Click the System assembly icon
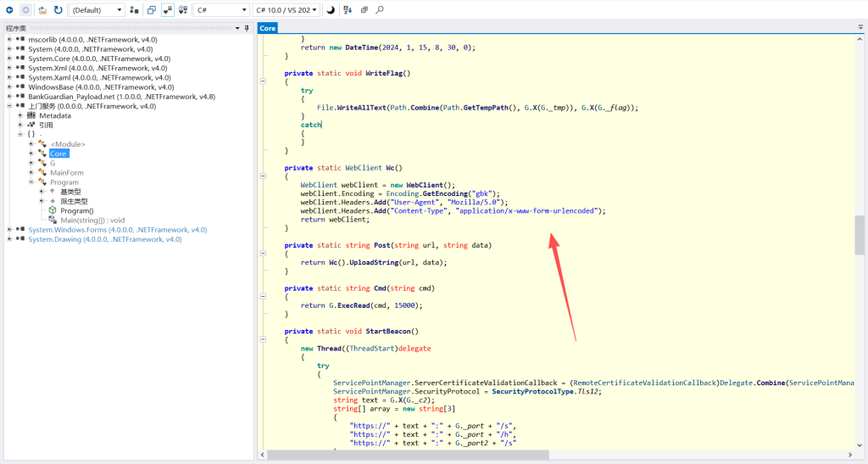The width and height of the screenshot is (868, 464). point(20,49)
